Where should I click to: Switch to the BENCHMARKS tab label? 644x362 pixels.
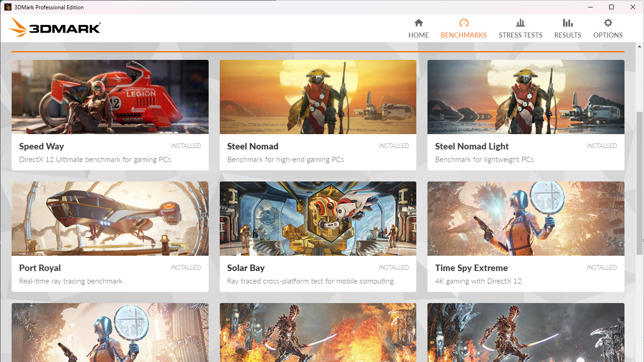[x=464, y=35]
